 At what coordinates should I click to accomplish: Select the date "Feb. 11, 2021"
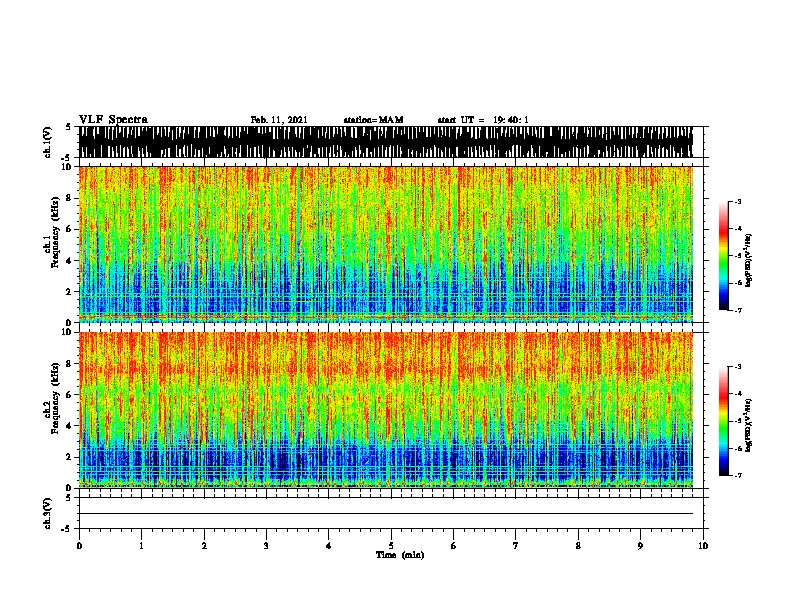(x=279, y=120)
